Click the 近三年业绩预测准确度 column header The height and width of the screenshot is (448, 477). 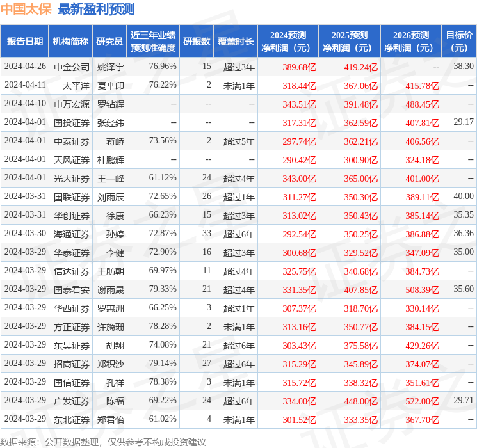coord(153,41)
